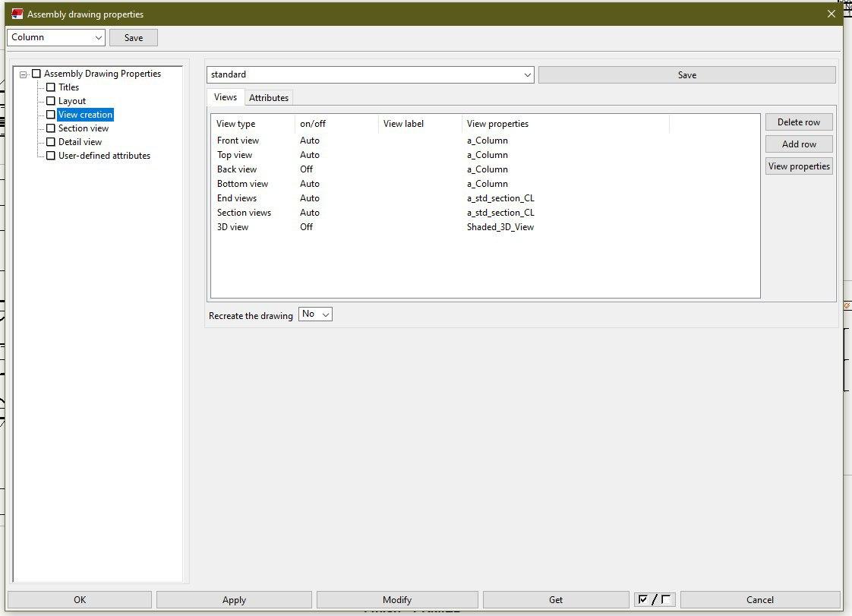Expand the standard settings dropdown

pyautogui.click(x=528, y=75)
